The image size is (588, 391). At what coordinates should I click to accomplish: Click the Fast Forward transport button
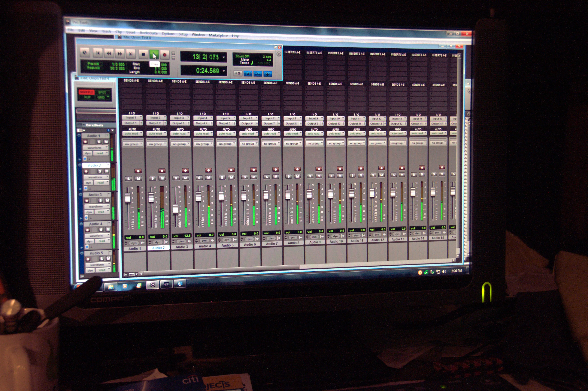[x=120, y=54]
